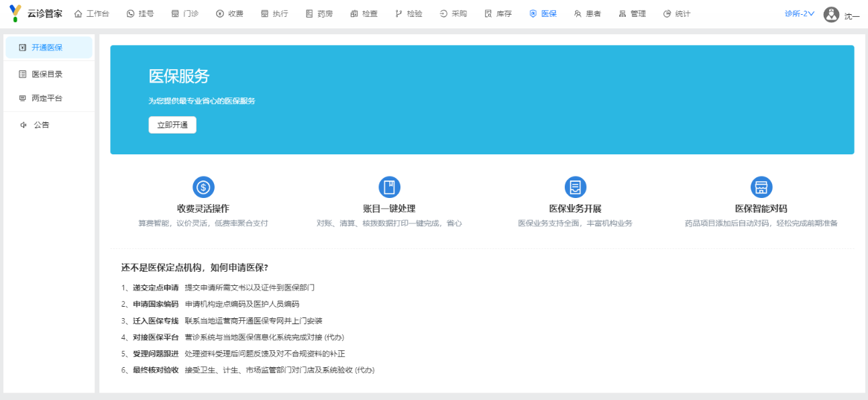Click the 医保智能对码 store icon

click(761, 187)
